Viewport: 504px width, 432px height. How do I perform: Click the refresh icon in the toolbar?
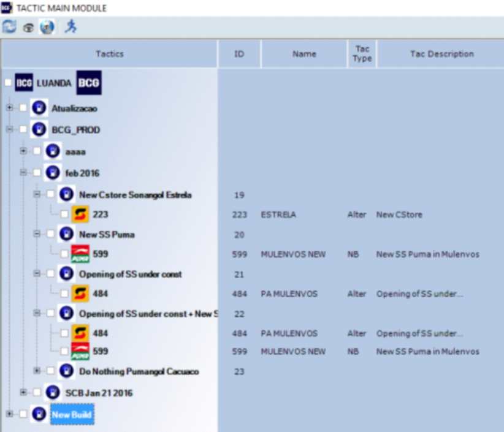click(x=9, y=27)
